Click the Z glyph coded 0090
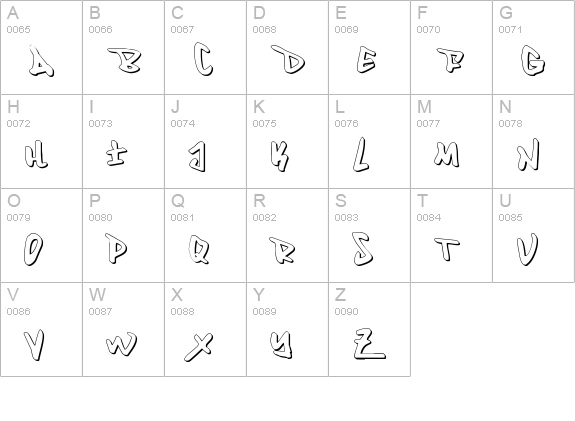Screen dimensions: 575x421 [369, 329]
